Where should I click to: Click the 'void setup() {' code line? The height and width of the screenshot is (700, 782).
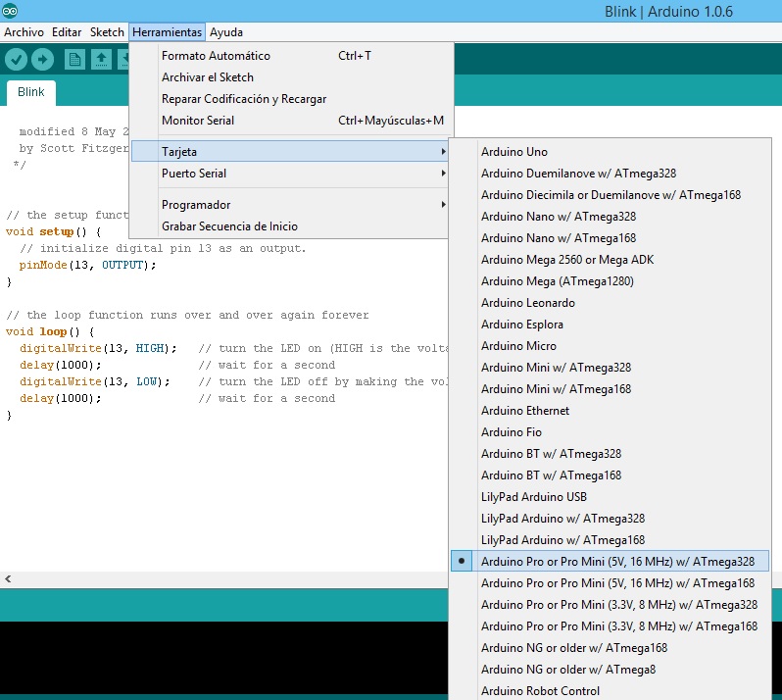point(53,231)
